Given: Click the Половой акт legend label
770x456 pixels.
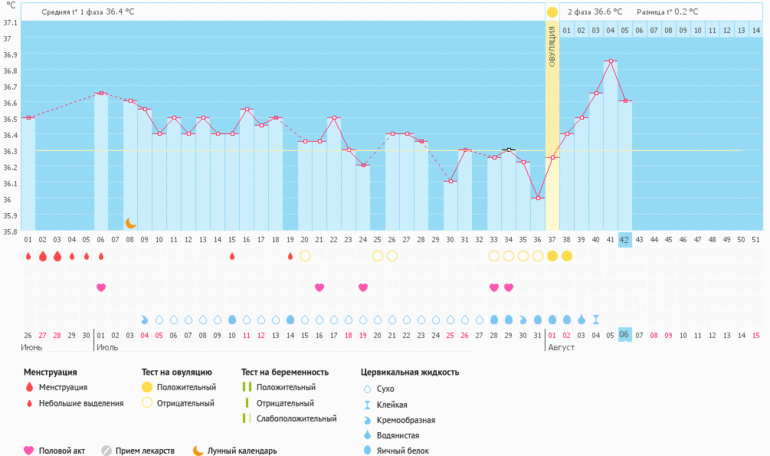Looking at the screenshot, I should coord(62,450).
